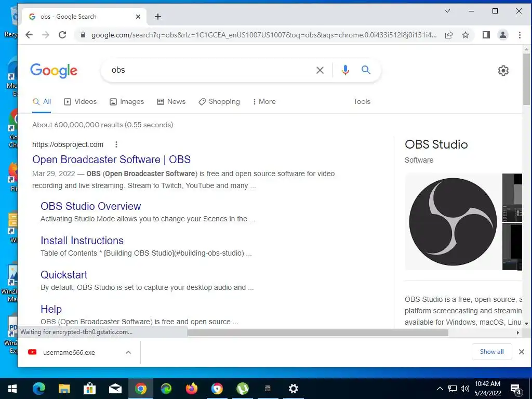
Task: Show hidden system tray icons
Action: pos(440,389)
